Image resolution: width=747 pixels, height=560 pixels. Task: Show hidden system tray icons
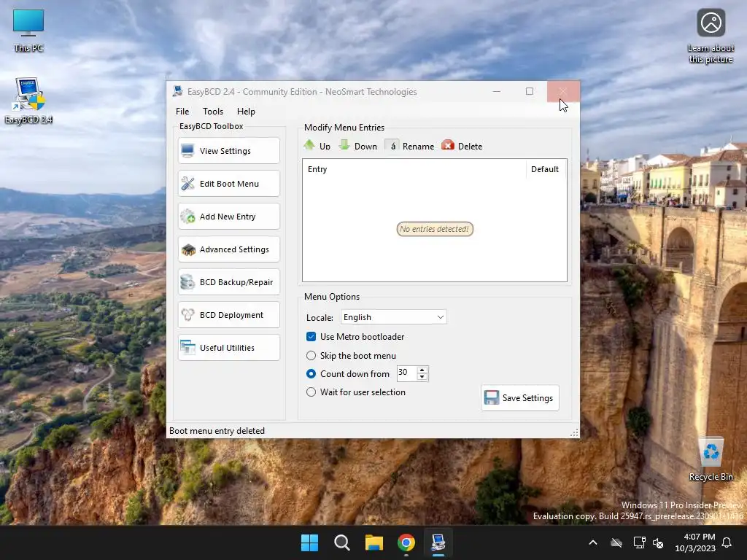pos(593,542)
